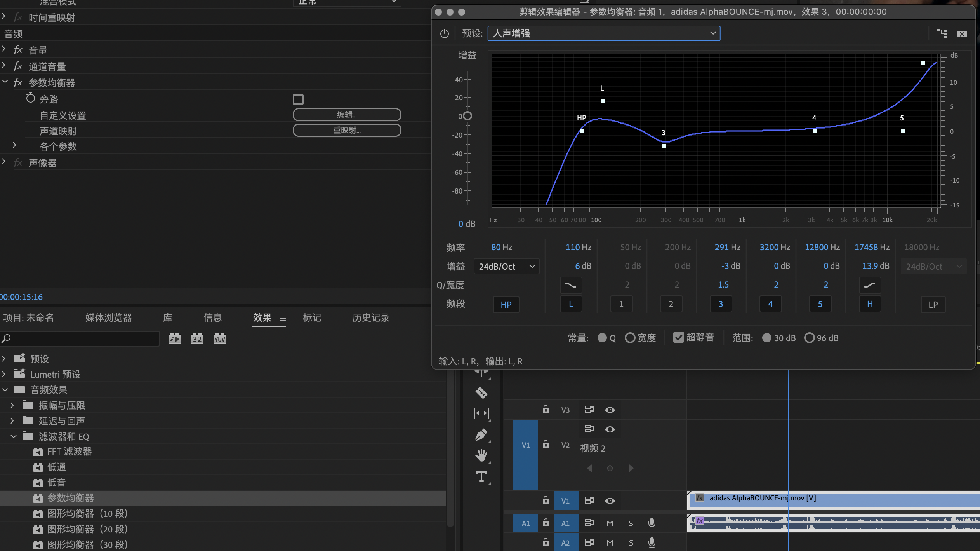Solo audio track A1
The height and width of the screenshot is (551, 980).
click(x=631, y=523)
